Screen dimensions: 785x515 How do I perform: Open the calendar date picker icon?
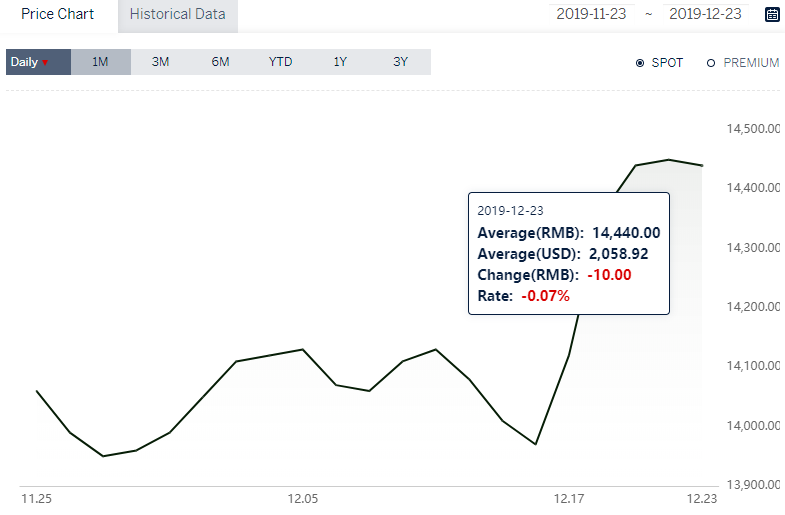[772, 15]
